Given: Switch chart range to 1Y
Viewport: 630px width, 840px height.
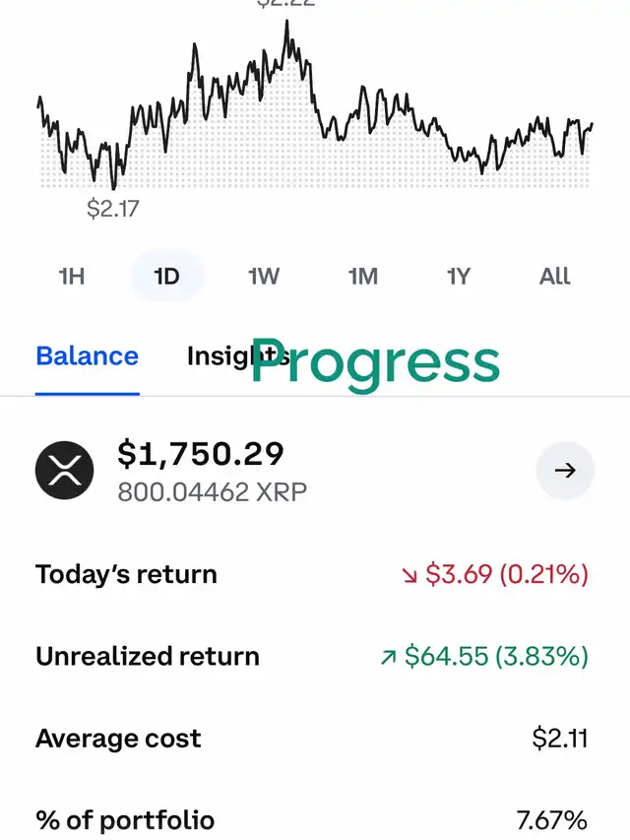Looking at the screenshot, I should click(459, 277).
